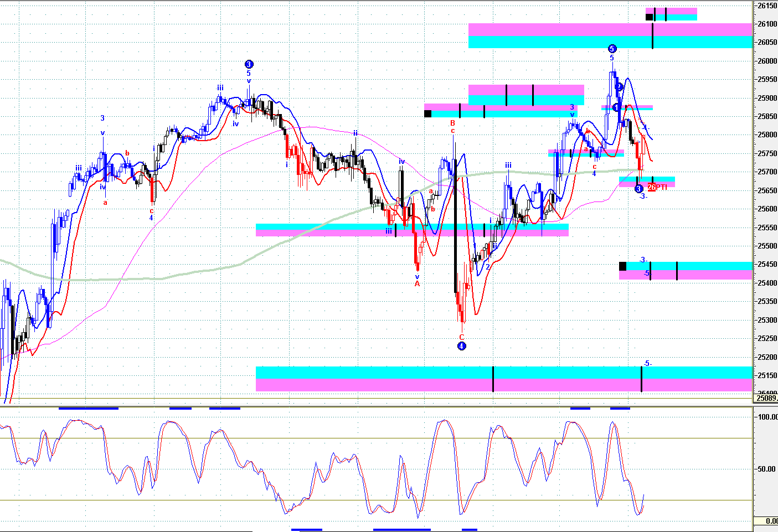Click the red C label at the chart low
Screen dimensions: 778x532
click(461, 337)
